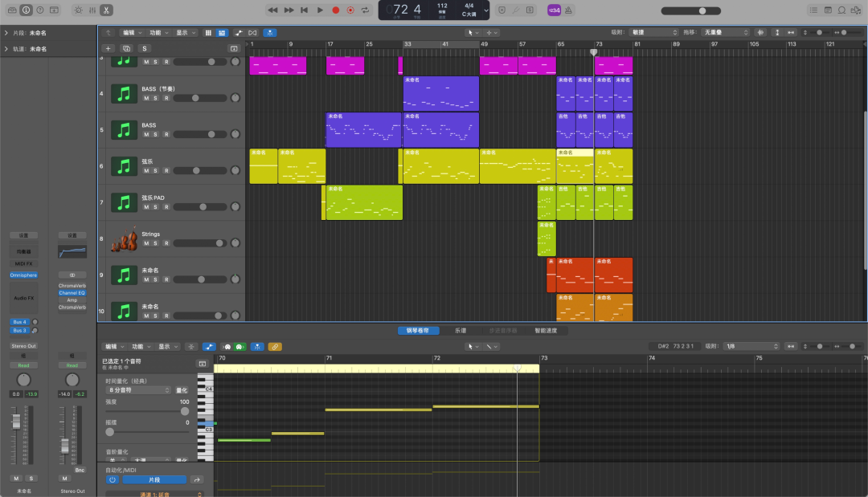Image resolution: width=868 pixels, height=497 pixels.
Task: Toggle the Editors scissors icon
Action: (106, 10)
